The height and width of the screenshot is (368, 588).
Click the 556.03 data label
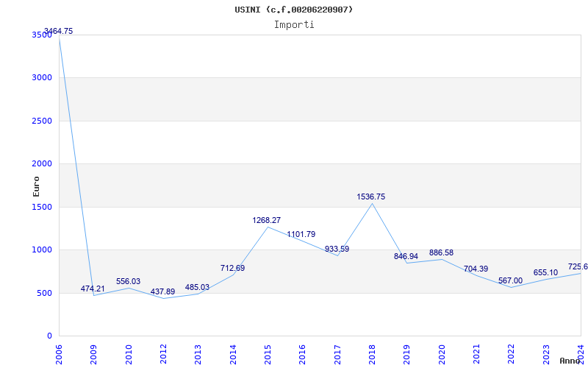[x=128, y=281]
